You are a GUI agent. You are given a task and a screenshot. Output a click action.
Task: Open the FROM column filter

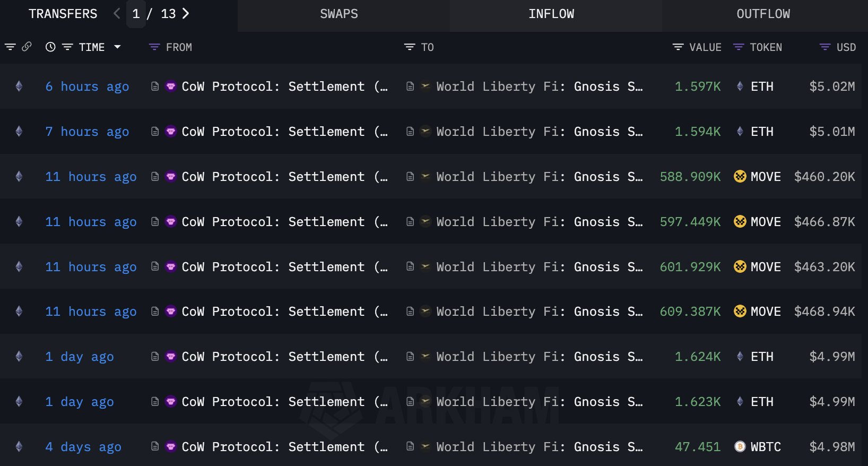click(154, 47)
